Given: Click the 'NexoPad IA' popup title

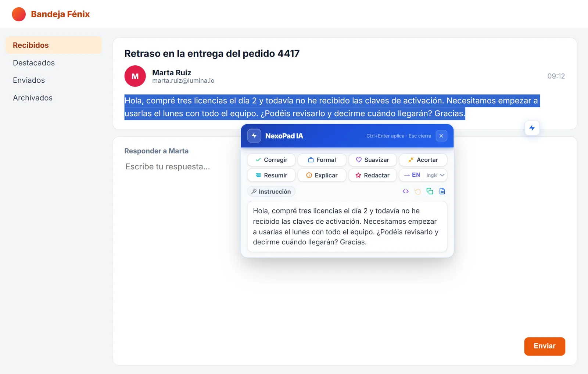Looking at the screenshot, I should [284, 136].
